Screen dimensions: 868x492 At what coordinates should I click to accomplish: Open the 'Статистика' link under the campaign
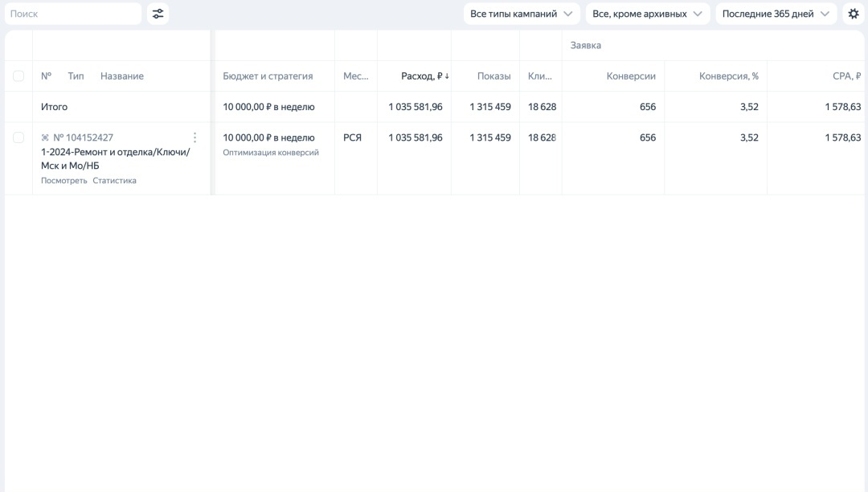tap(114, 180)
